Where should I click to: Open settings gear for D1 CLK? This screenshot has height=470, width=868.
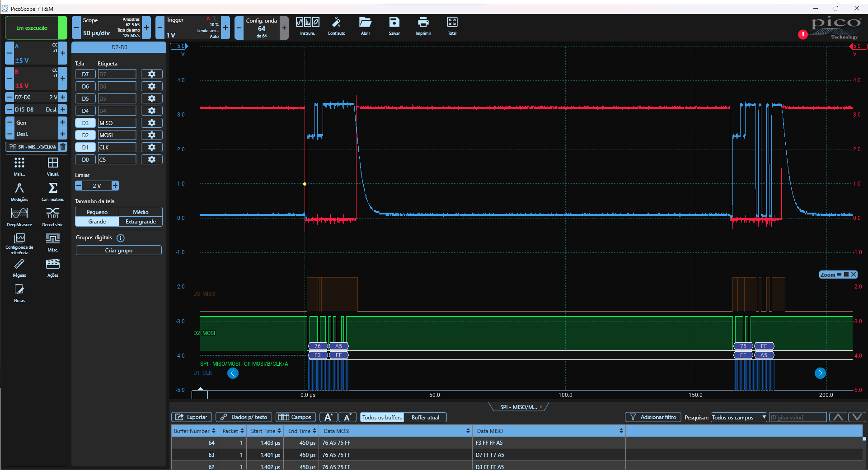click(152, 147)
